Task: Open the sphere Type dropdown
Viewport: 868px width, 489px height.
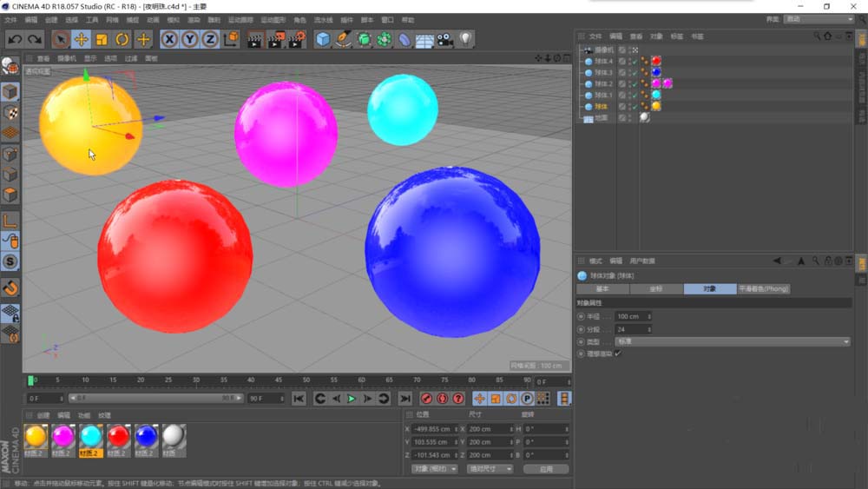Action: [733, 341]
